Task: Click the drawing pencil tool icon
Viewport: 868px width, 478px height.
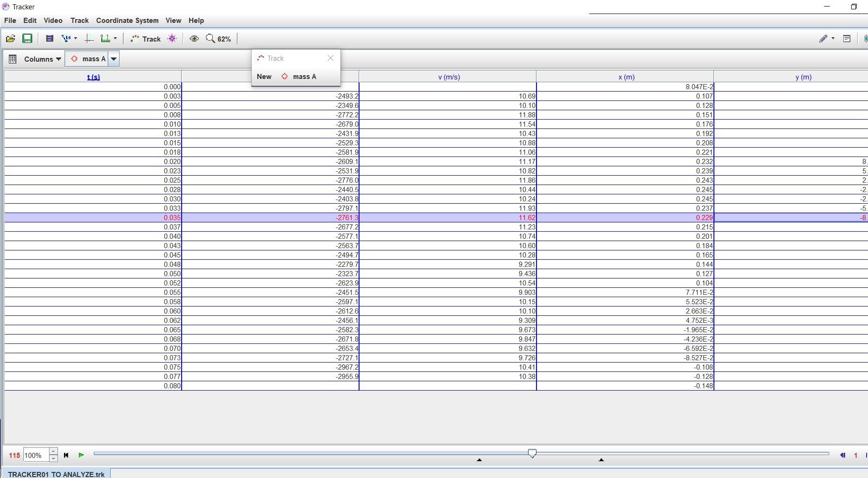Action: click(823, 39)
